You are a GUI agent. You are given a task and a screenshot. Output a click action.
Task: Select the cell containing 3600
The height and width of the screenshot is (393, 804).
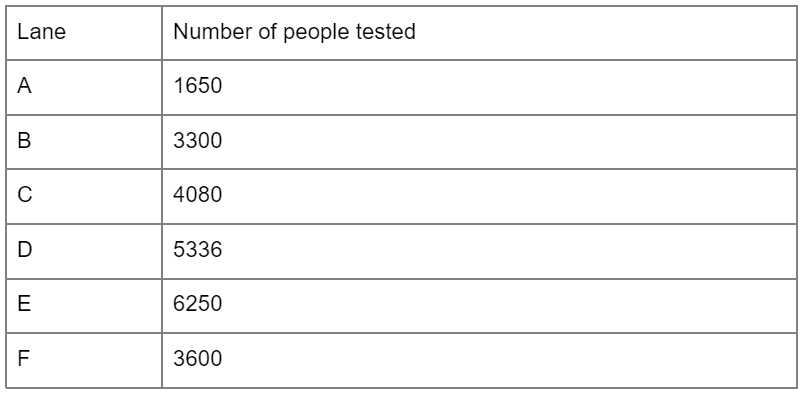tap(479, 360)
